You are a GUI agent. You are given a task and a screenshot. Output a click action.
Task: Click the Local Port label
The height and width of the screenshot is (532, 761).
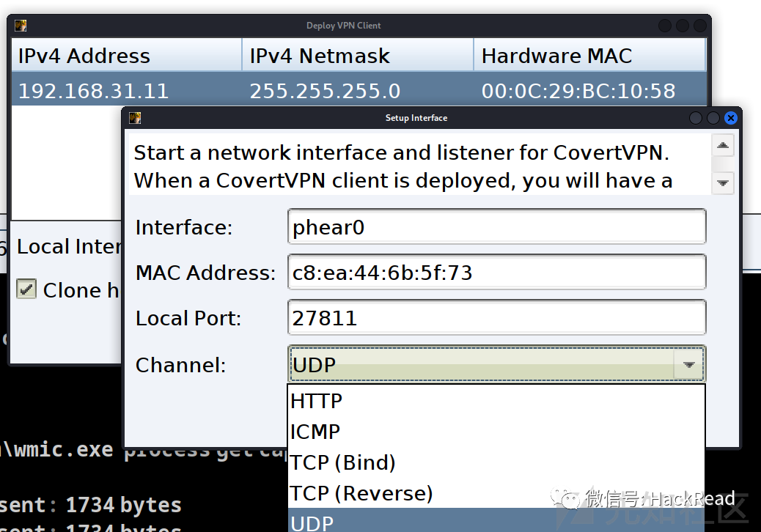pos(188,318)
